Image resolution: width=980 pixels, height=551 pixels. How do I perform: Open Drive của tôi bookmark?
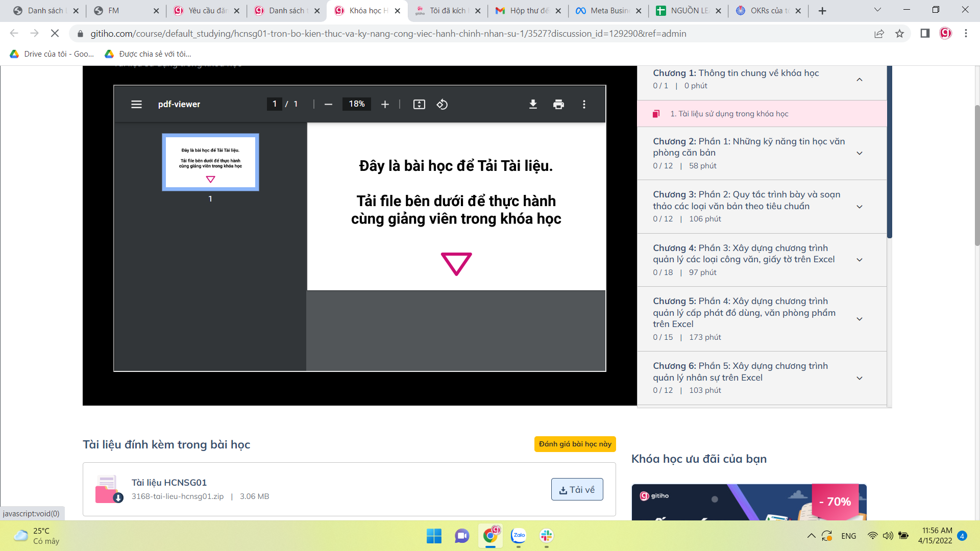coord(52,54)
